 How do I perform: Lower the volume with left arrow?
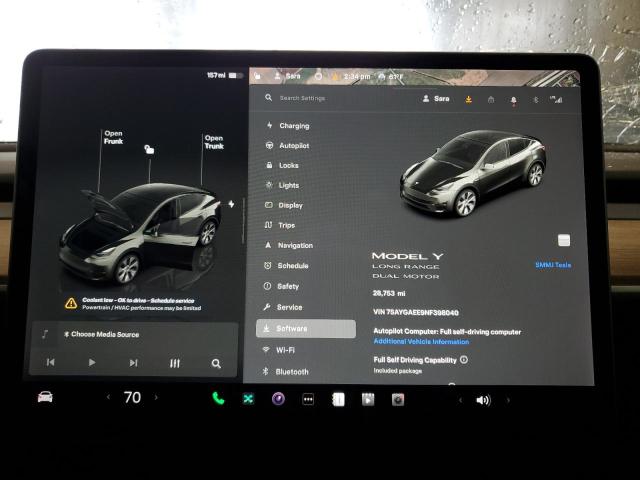pyautogui.click(x=460, y=400)
